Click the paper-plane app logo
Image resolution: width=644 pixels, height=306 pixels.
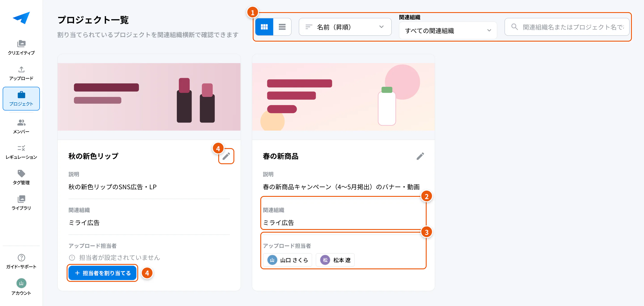21,18
